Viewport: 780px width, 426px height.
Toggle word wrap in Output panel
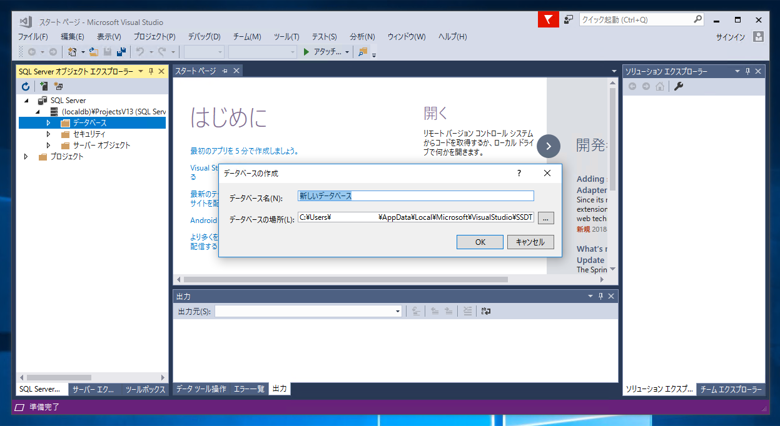tap(486, 311)
